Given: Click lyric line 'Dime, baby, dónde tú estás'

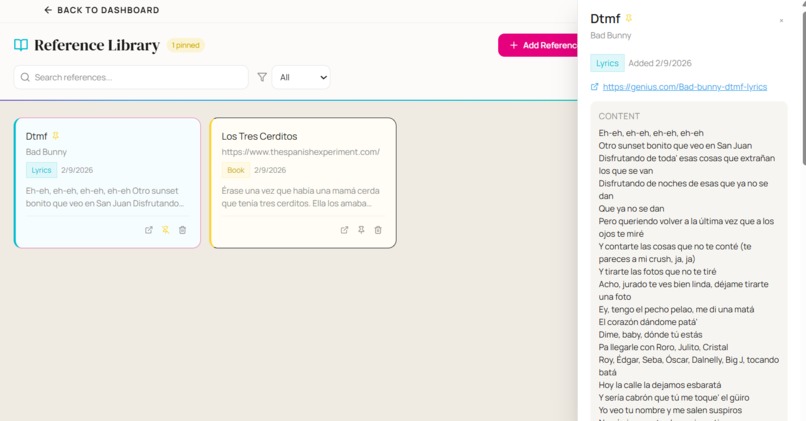Looking at the screenshot, I should click(x=650, y=335).
